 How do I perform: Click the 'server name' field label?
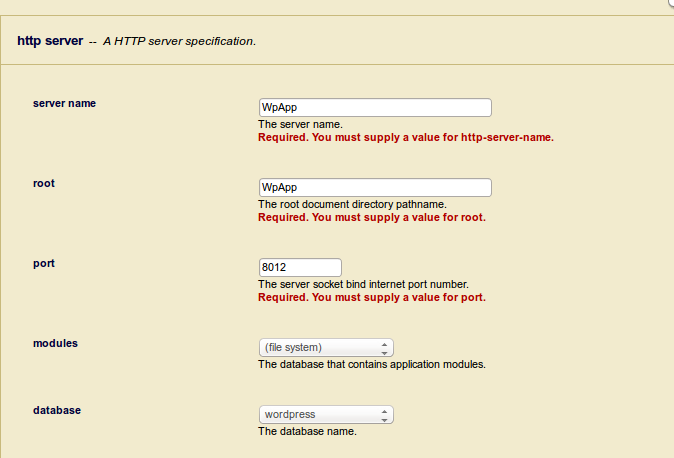(x=65, y=103)
